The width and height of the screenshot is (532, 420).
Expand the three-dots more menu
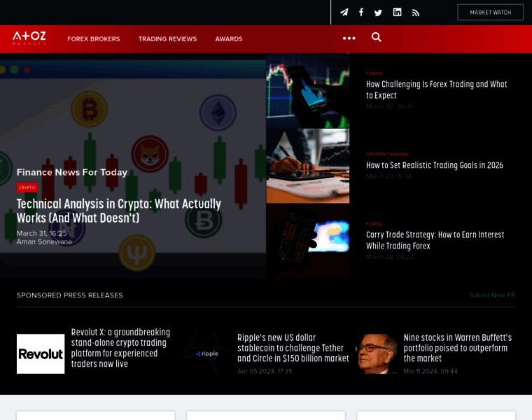click(x=349, y=38)
